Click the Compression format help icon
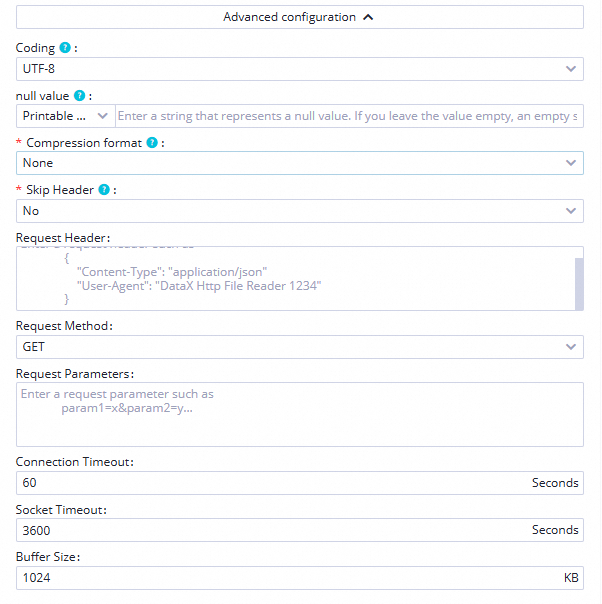 coord(152,143)
